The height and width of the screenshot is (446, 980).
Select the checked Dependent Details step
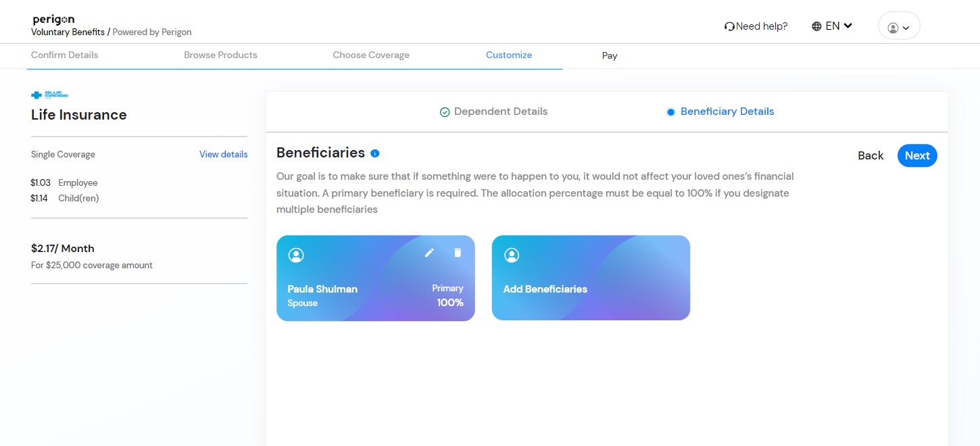click(493, 111)
